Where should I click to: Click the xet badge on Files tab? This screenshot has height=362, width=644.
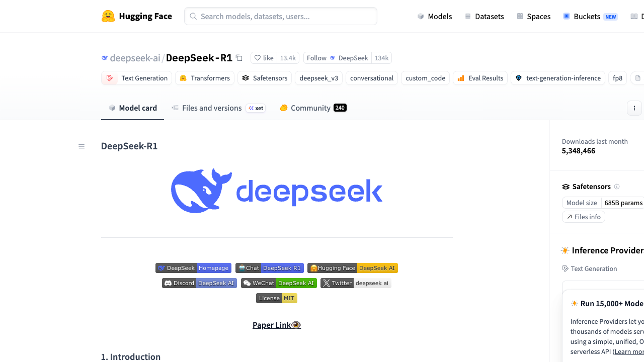(256, 108)
